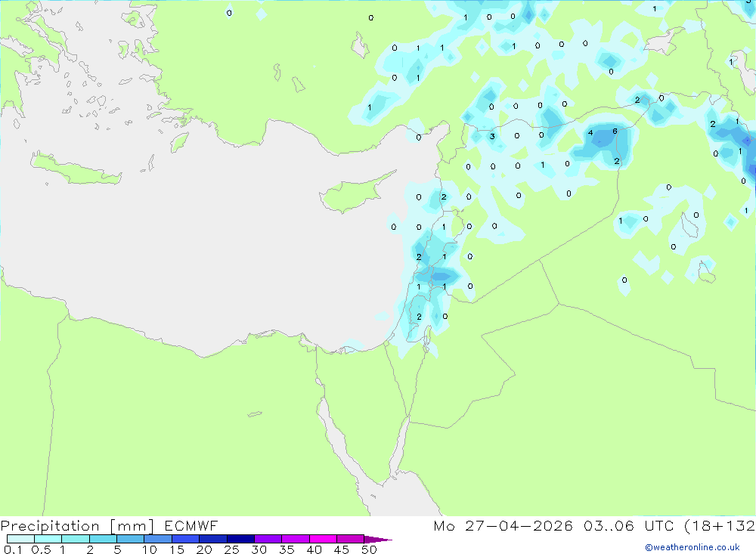Click the legend arrow tip above 50 mm
756x554 pixels.
tap(378, 540)
